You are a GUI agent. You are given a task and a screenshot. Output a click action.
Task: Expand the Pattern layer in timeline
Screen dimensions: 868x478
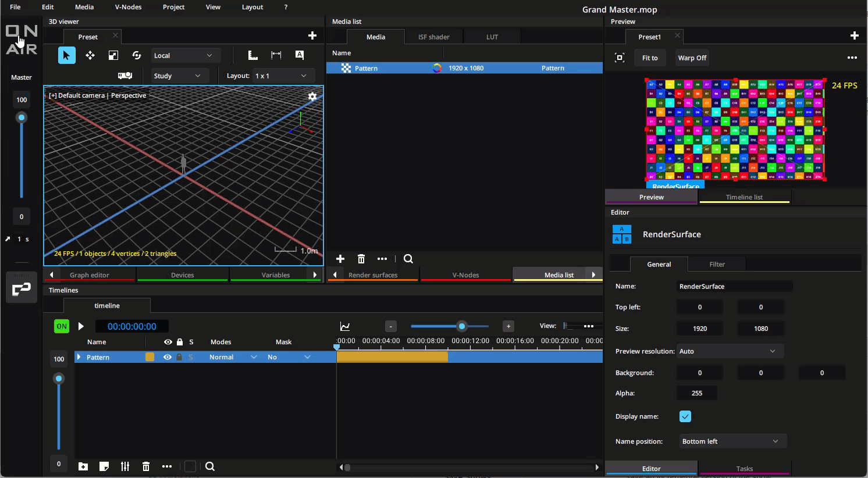[x=79, y=357]
